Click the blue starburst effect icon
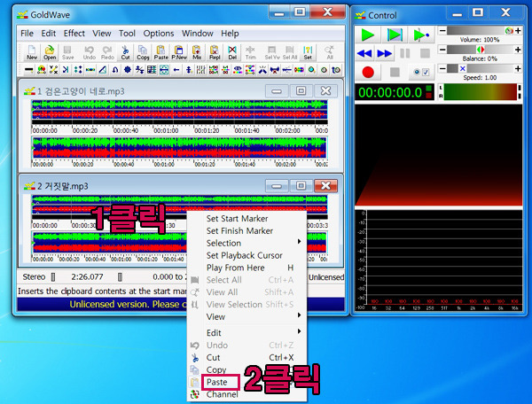 (x=127, y=70)
